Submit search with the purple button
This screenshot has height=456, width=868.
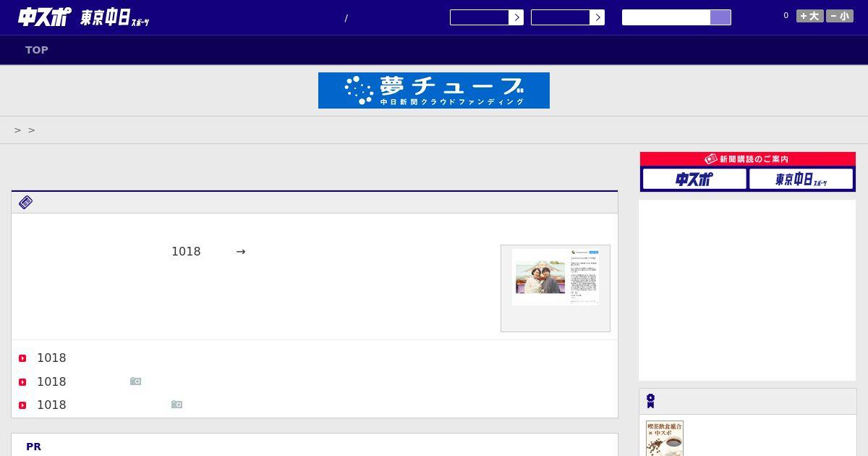click(720, 17)
